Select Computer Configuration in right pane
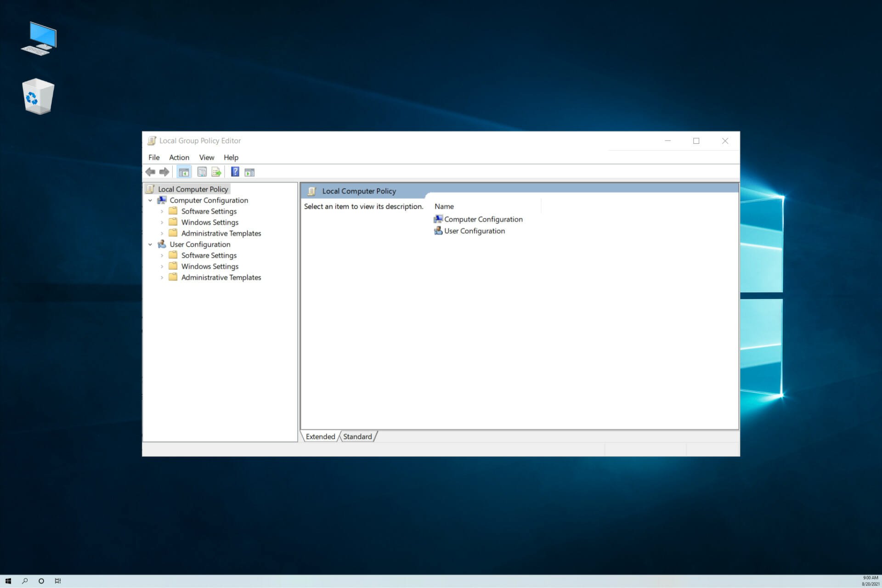Image resolution: width=882 pixels, height=588 pixels. (483, 219)
